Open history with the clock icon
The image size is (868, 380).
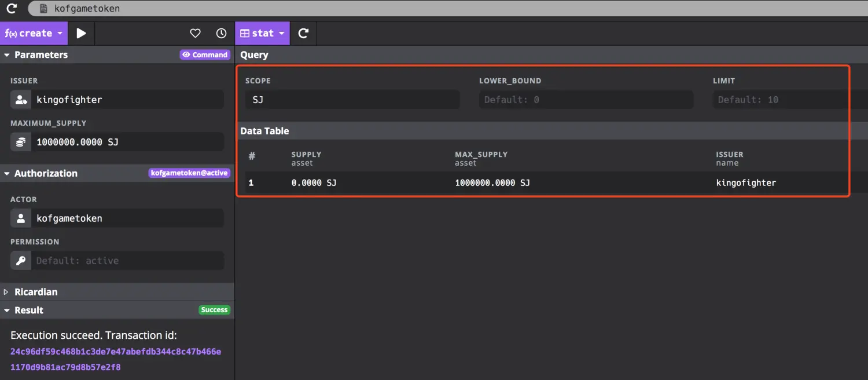pos(221,34)
